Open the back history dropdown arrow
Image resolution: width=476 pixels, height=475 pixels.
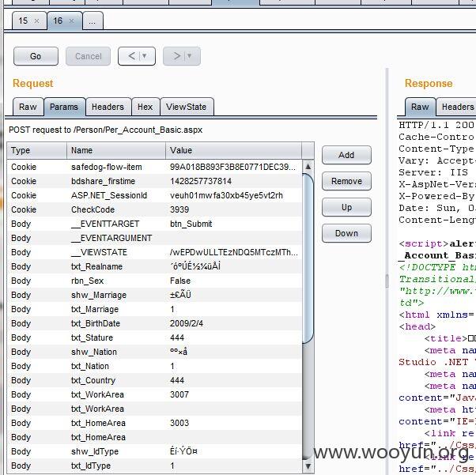pos(145,56)
